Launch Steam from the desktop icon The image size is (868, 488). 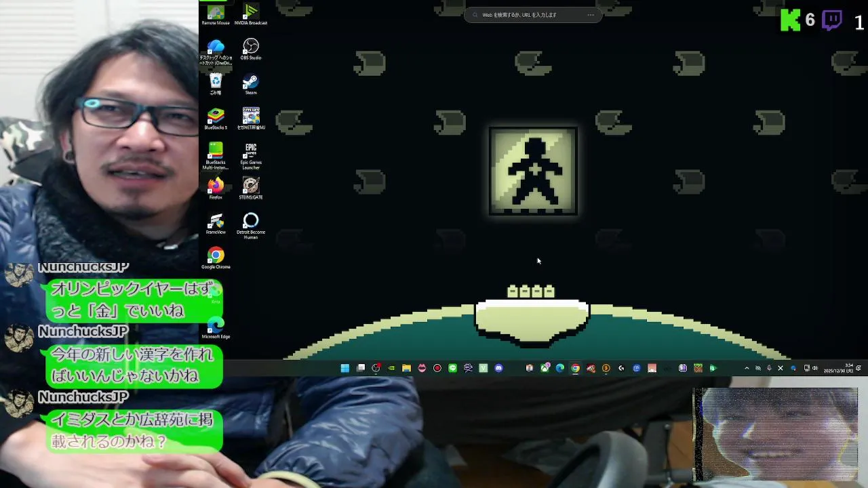tap(251, 84)
